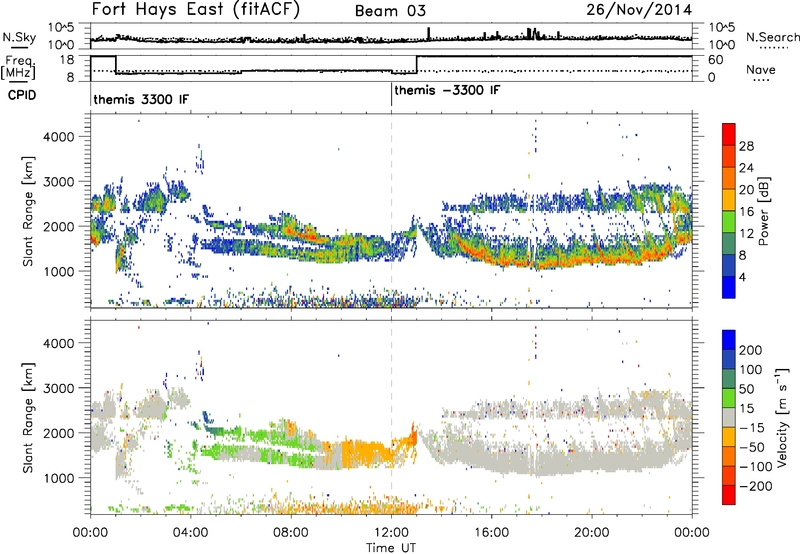The height and width of the screenshot is (554, 800).
Task: Click the '04:00' time tick label
Action: pos(191,533)
